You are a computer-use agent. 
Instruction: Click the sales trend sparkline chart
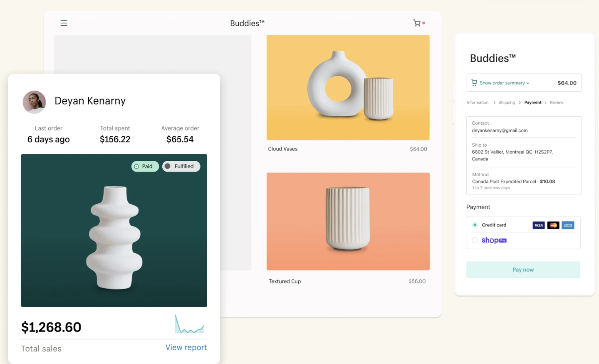click(x=189, y=324)
